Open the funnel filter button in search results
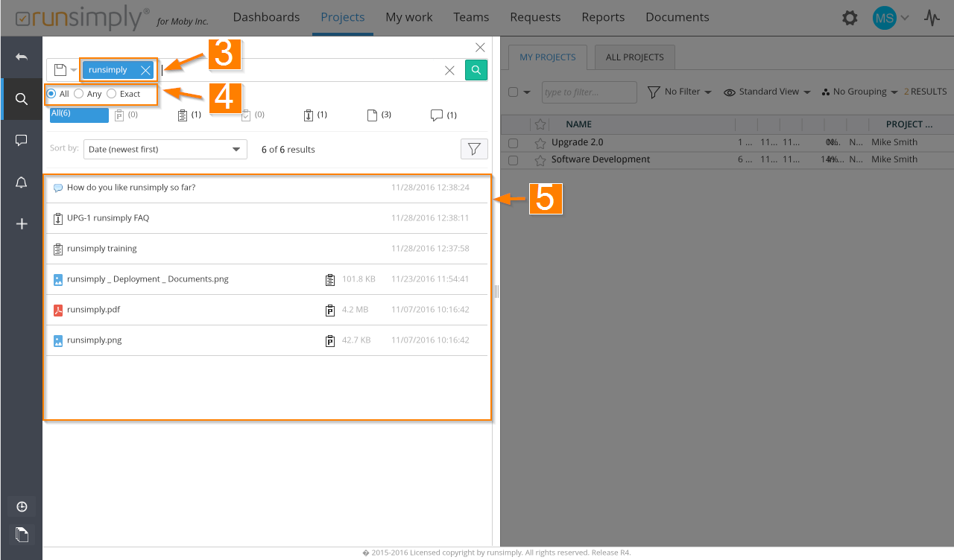This screenshot has width=954, height=560. click(474, 149)
